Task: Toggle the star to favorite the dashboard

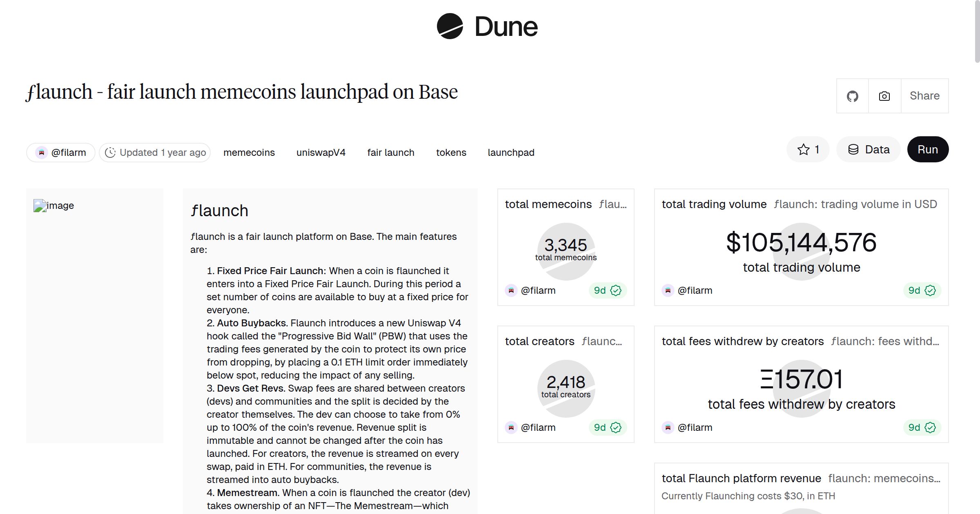Action: coord(803,149)
